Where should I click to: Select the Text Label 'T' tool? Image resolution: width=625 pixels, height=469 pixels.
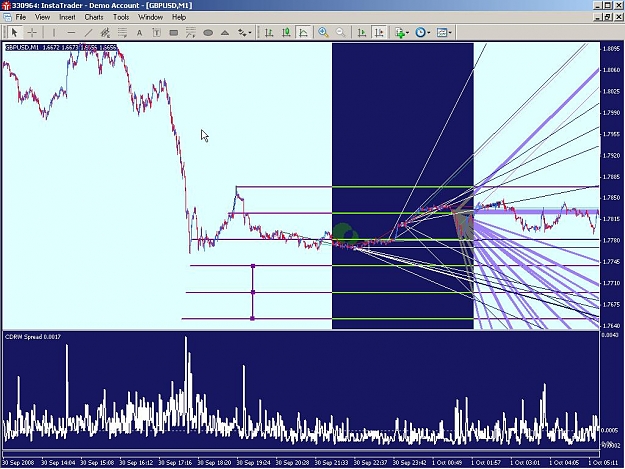point(157,33)
